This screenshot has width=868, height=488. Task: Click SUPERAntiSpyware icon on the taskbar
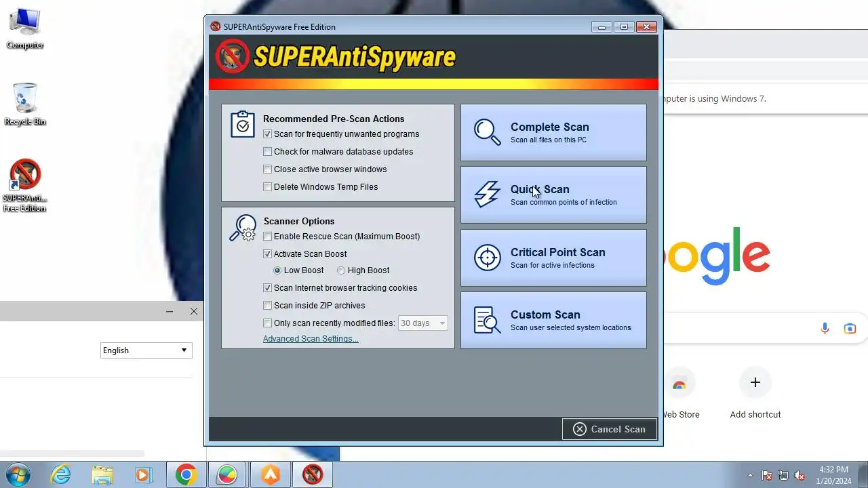pos(313,474)
